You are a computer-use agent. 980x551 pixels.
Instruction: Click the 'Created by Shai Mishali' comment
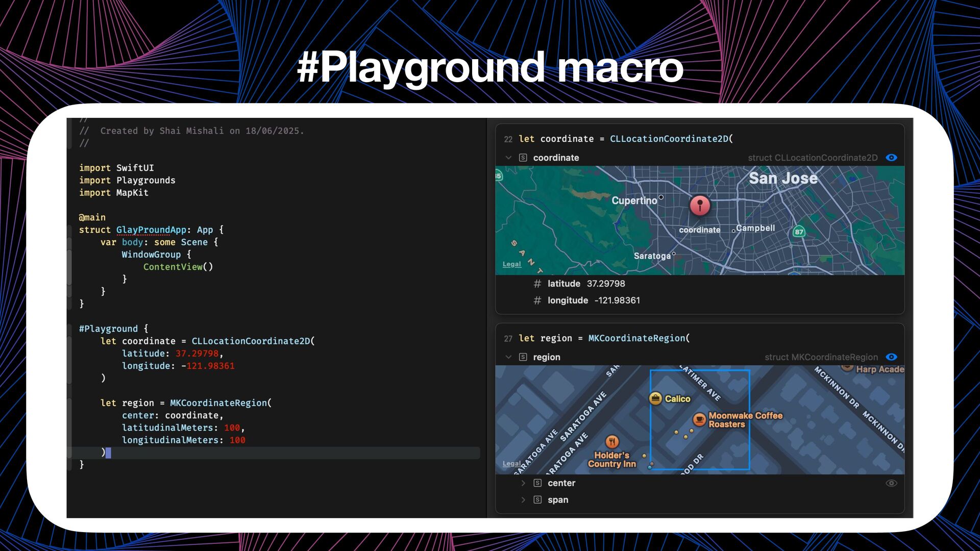coord(191,131)
